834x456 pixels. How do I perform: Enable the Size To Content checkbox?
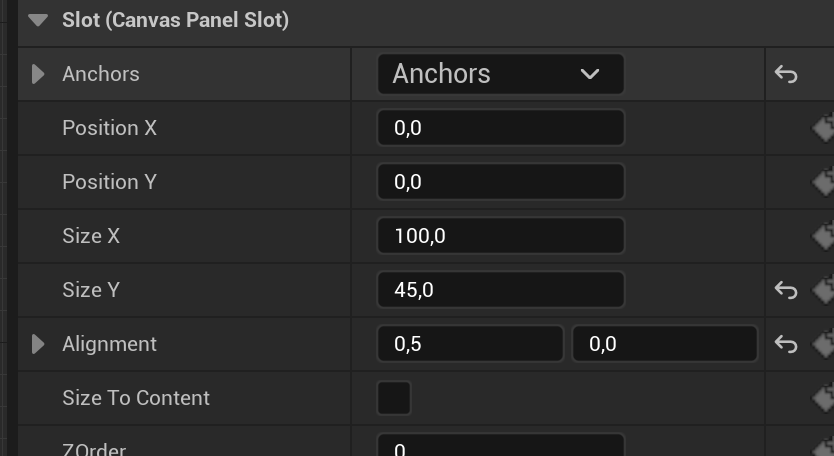click(x=394, y=398)
